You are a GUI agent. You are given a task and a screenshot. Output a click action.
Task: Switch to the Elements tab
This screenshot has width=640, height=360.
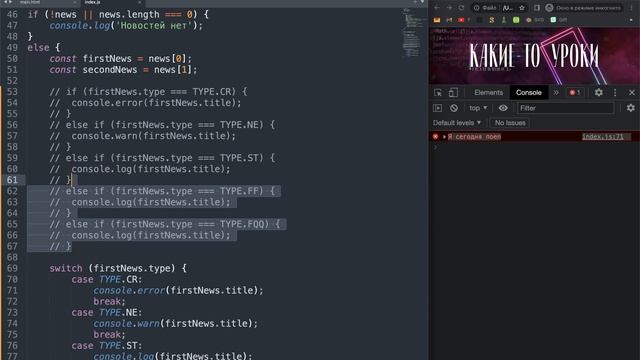pos(488,93)
